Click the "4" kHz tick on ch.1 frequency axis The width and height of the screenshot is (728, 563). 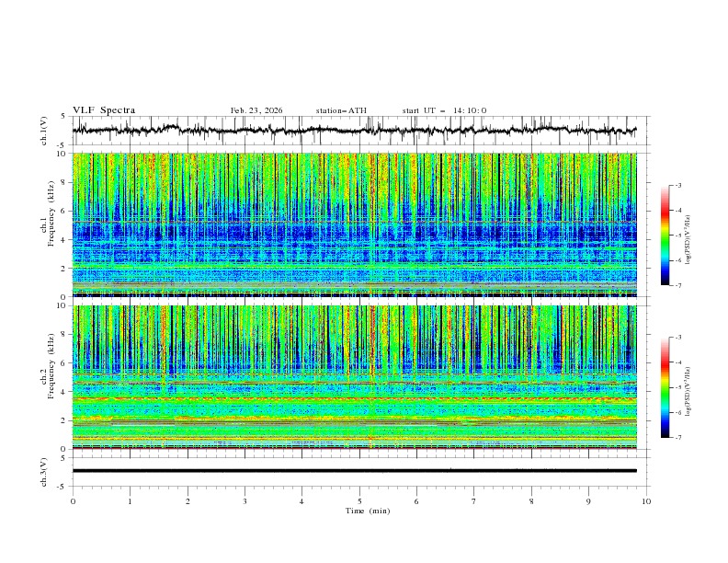(x=64, y=240)
